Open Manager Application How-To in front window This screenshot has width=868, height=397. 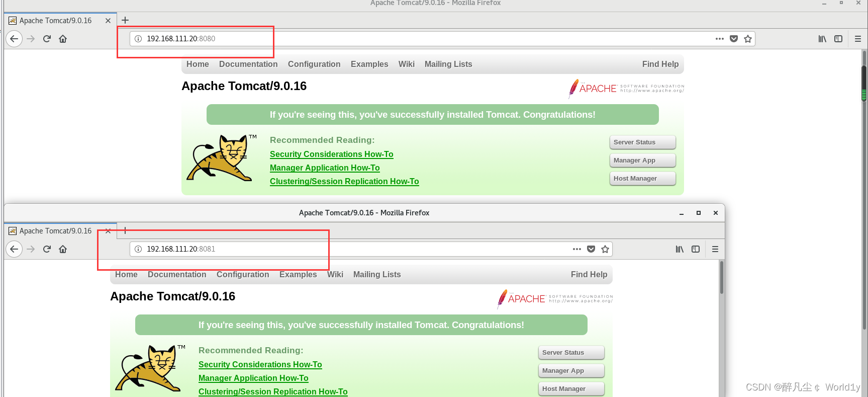pos(253,378)
